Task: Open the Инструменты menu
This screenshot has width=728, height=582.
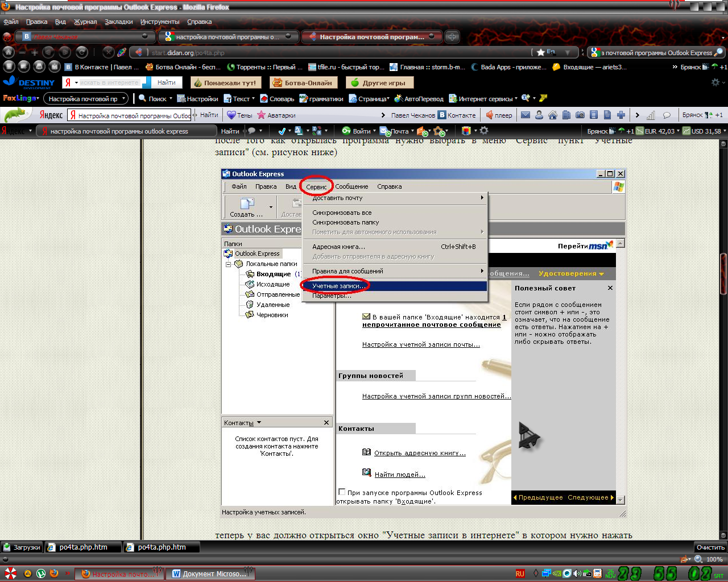Action: pyautogui.click(x=160, y=22)
